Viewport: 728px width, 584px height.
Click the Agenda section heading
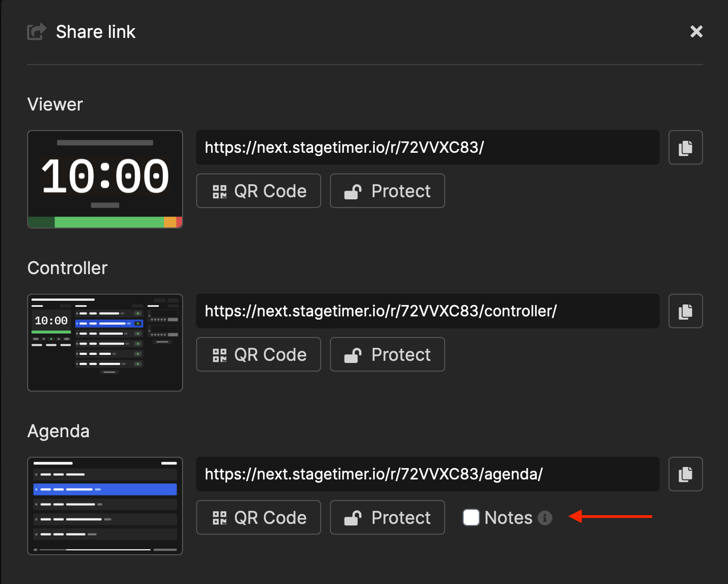[x=58, y=431]
